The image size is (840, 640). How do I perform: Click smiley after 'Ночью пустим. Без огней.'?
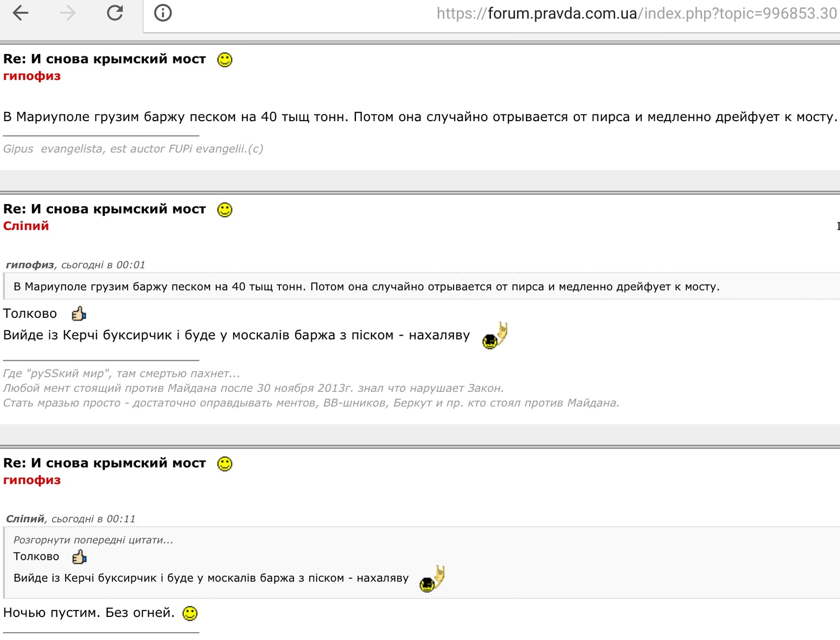tap(190, 613)
